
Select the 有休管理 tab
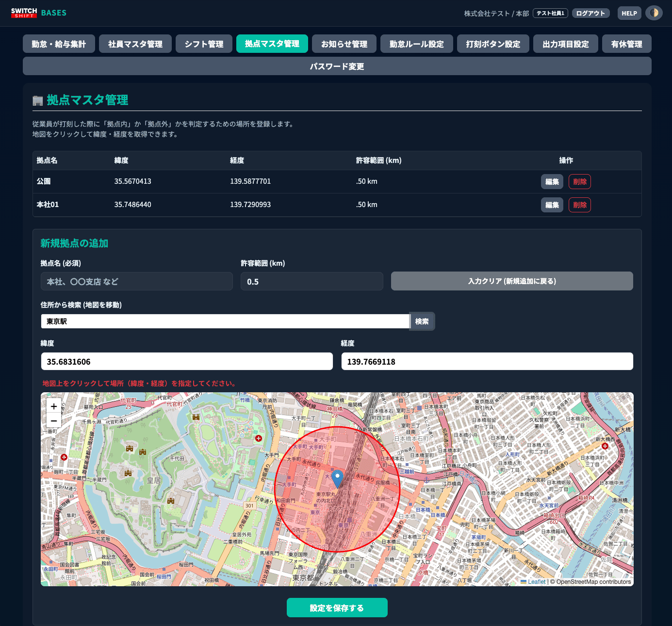coord(626,44)
